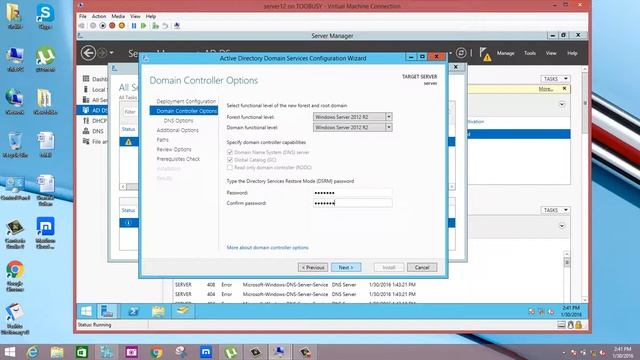
Task: Open the File menu in VM Connection
Action: coord(83,16)
